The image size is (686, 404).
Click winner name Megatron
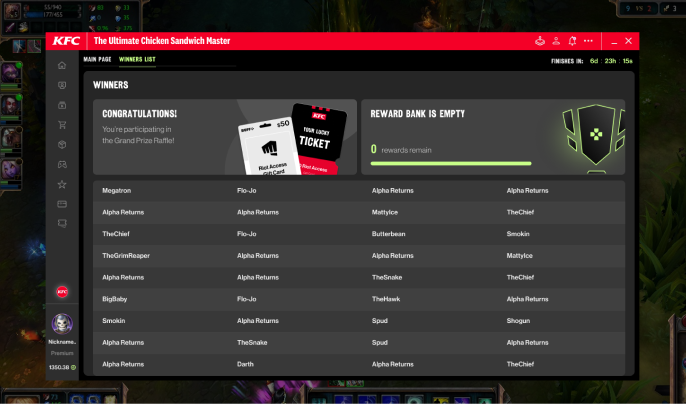pos(117,190)
